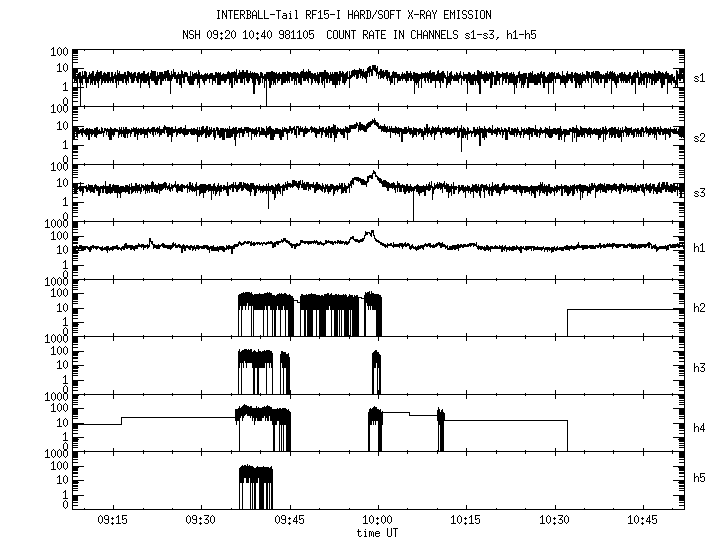Select the h2 channel label

[x=701, y=307]
